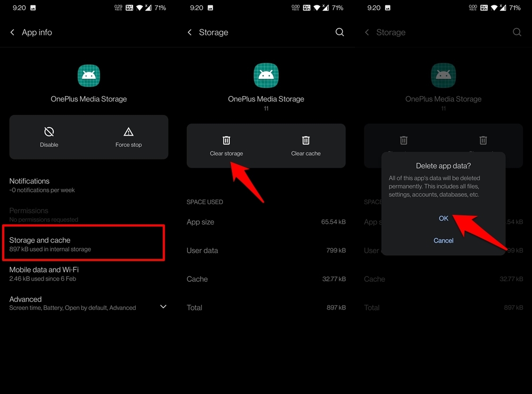Expand the Advanced section chevron
This screenshot has width=532, height=394.
tap(163, 306)
